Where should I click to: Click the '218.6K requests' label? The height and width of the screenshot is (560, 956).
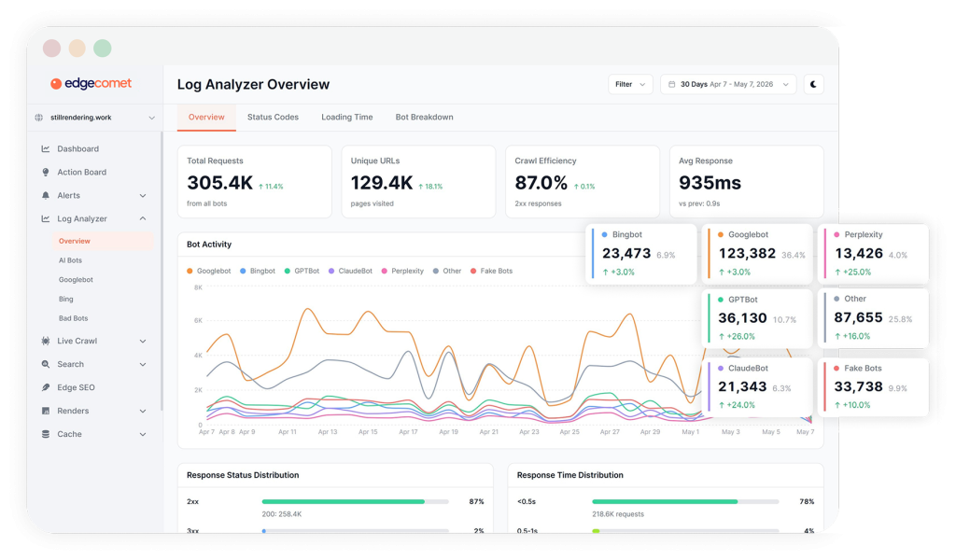pos(618,514)
